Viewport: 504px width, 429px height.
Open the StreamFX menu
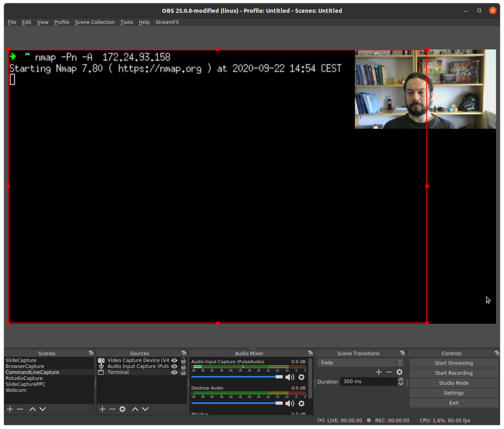(x=167, y=22)
